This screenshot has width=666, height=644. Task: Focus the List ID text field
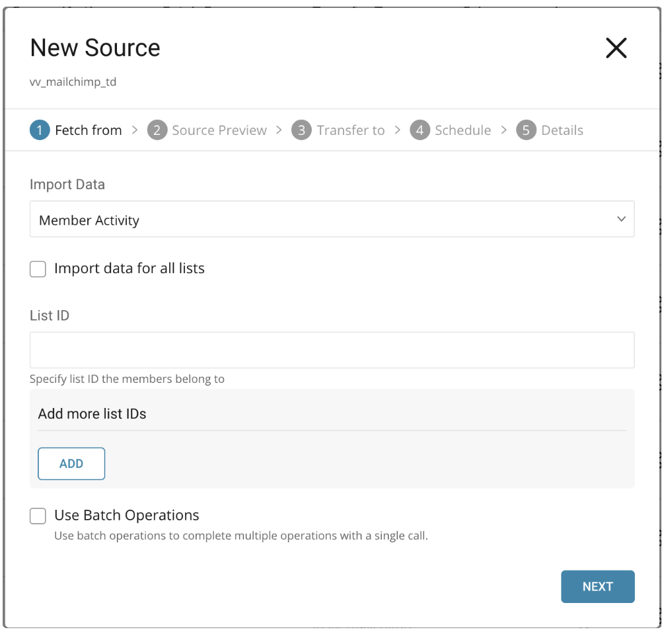coord(332,350)
